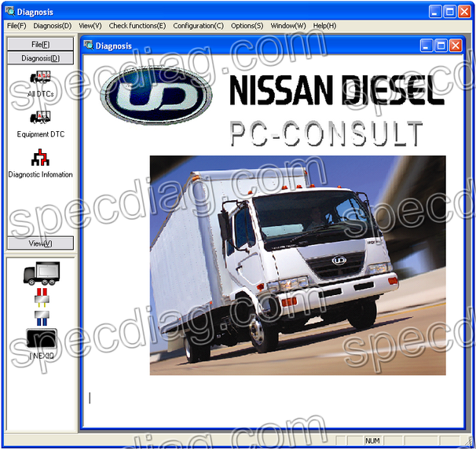Maximize the inner Diagnosis child window
This screenshot has width=476, height=449.
[x=441, y=46]
